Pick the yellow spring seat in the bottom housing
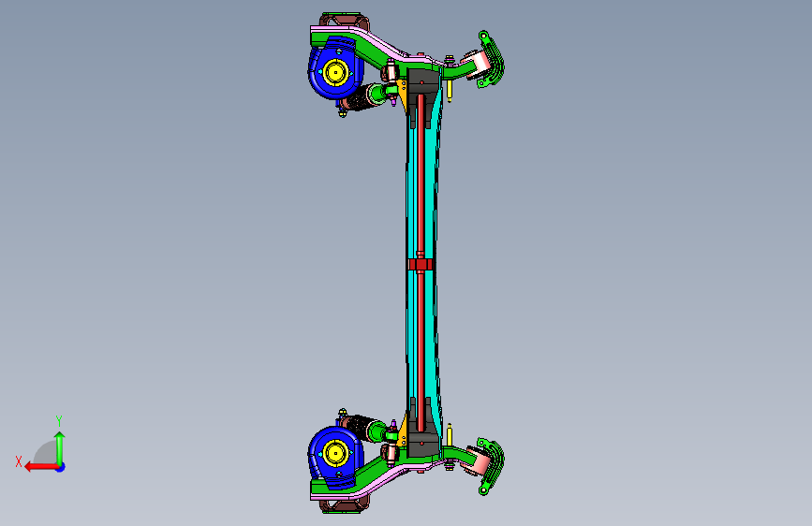 (335, 454)
